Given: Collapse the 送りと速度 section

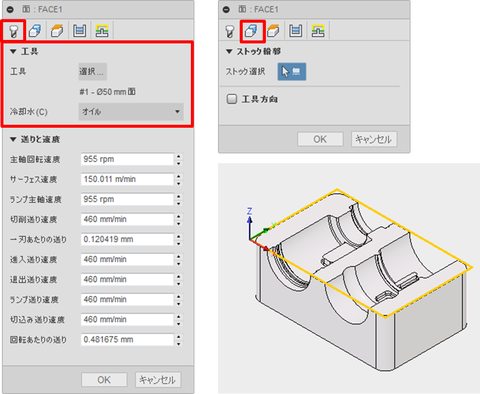Looking at the screenshot, I should click(x=13, y=139).
